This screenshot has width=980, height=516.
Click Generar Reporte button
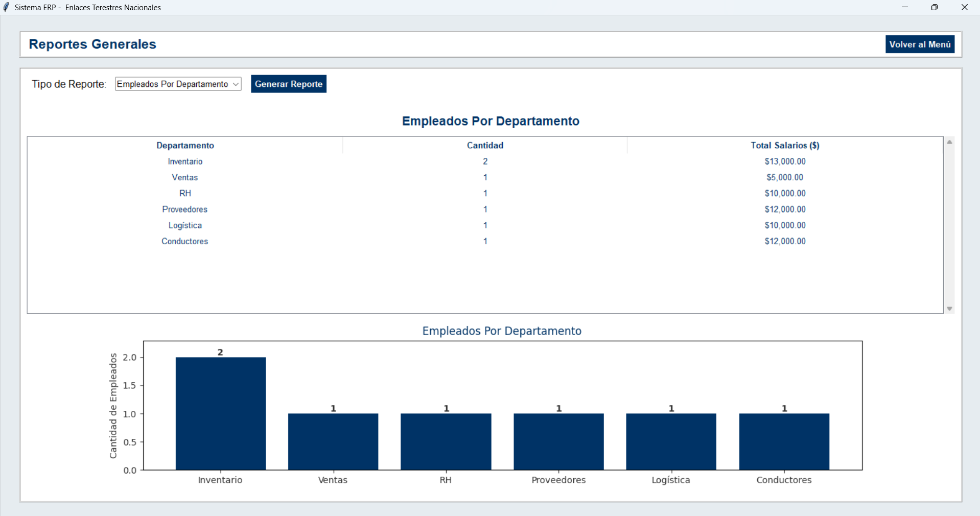289,84
